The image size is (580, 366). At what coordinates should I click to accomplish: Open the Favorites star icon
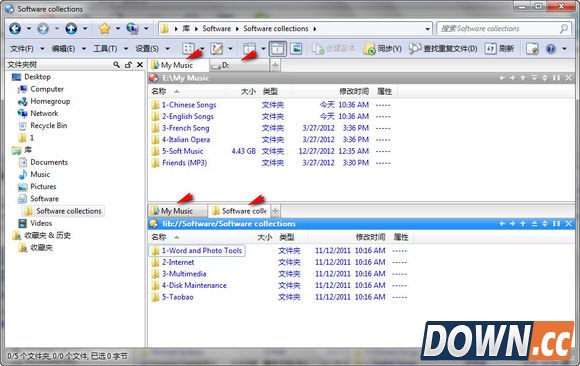point(105,28)
